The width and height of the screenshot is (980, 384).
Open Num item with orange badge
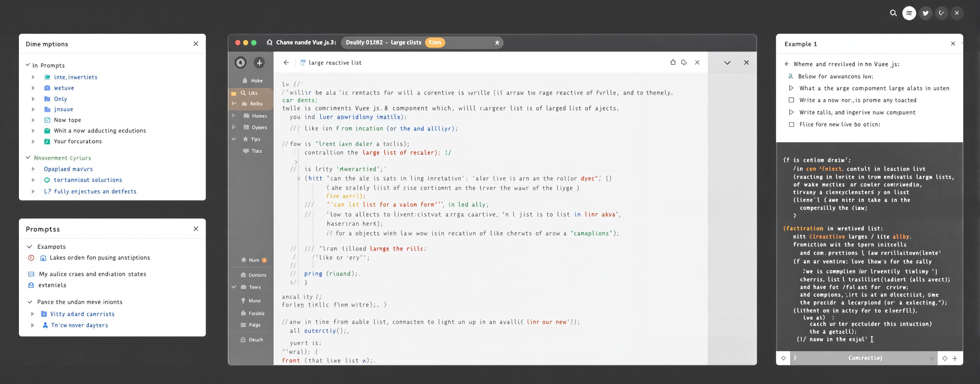(253, 260)
